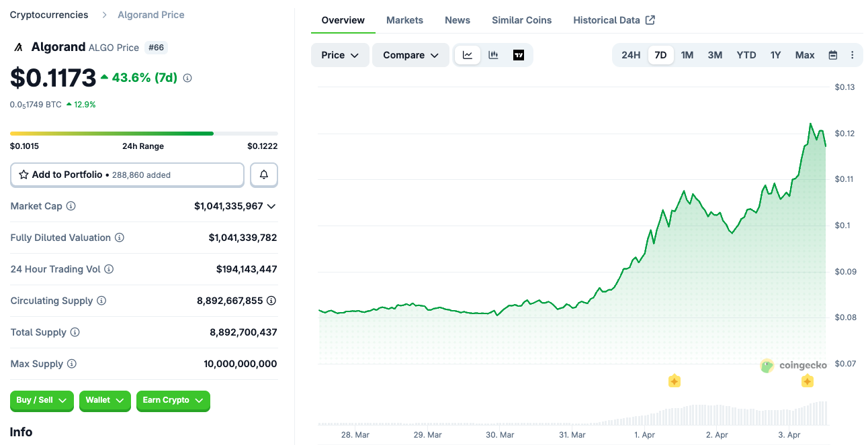
Task: Switch to the candlestick chart icon
Action: [x=493, y=55]
